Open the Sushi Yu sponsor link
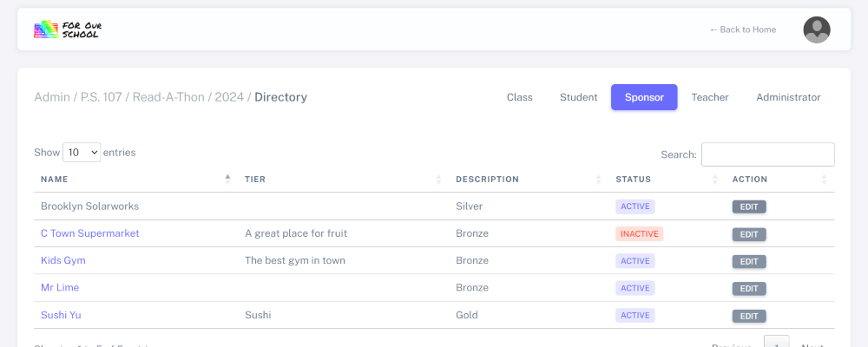The height and width of the screenshot is (347, 868). coord(61,315)
